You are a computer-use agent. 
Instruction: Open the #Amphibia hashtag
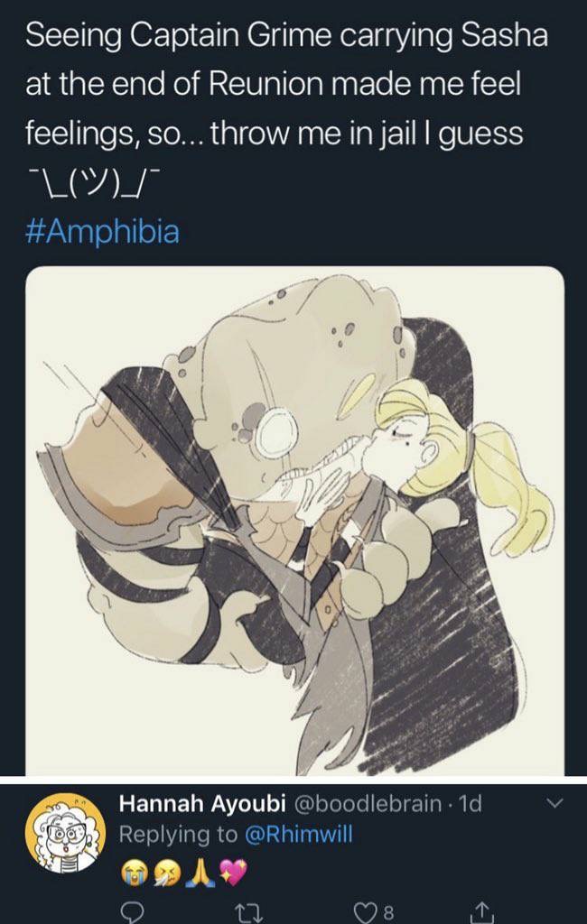click(102, 230)
